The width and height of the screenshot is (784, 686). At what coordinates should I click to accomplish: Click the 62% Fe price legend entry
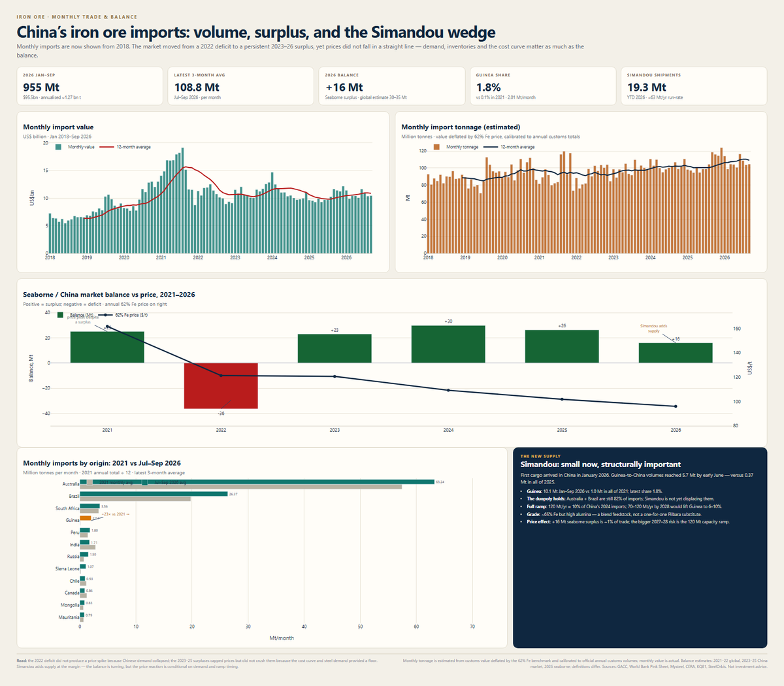(x=123, y=315)
